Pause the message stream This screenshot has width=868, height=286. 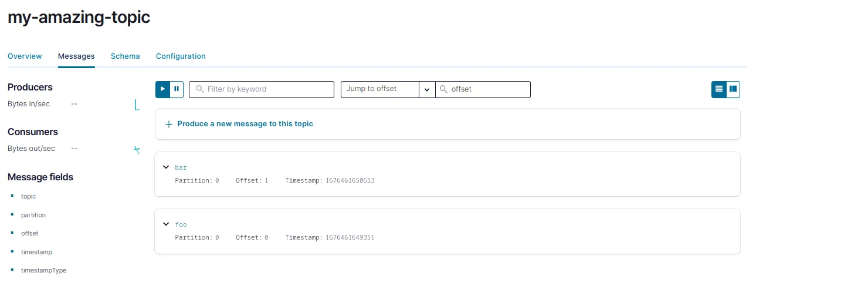pyautogui.click(x=177, y=89)
